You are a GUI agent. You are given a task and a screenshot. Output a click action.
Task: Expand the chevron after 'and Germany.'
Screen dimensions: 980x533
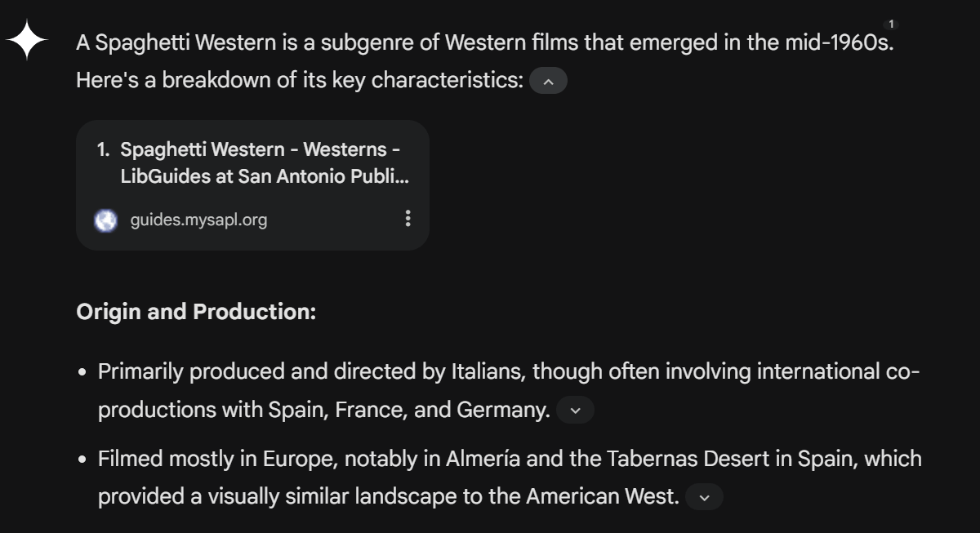click(x=575, y=411)
